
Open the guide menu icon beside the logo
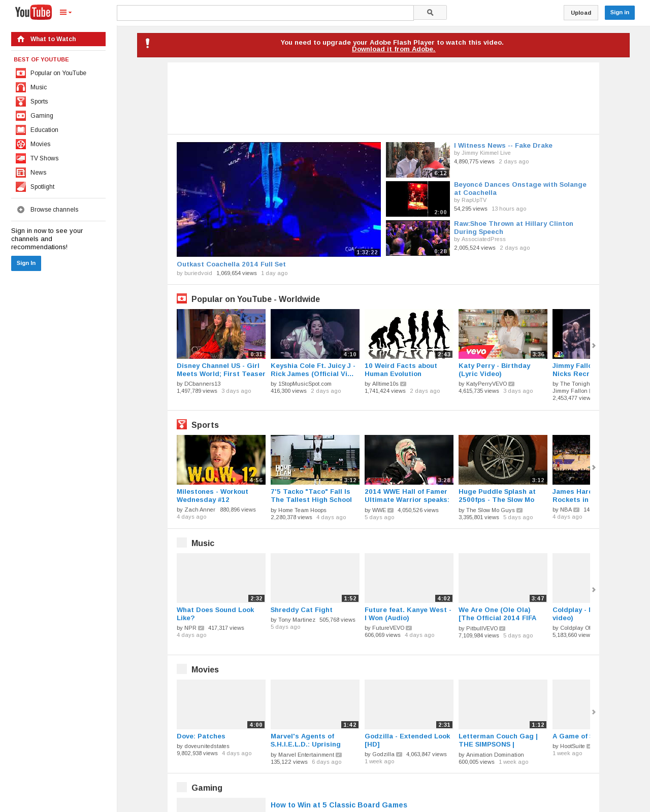point(66,12)
